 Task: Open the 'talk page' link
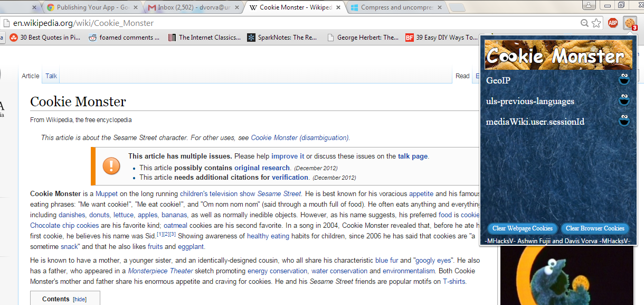tap(413, 156)
